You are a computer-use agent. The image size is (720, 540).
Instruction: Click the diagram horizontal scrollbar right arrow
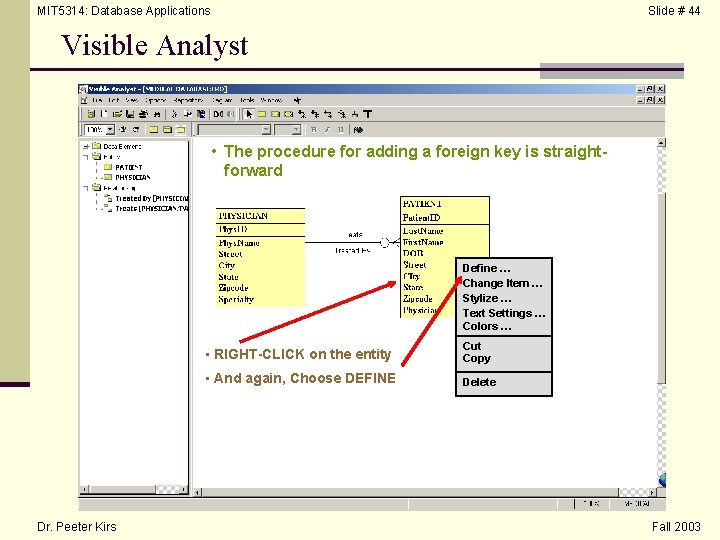coord(652,492)
